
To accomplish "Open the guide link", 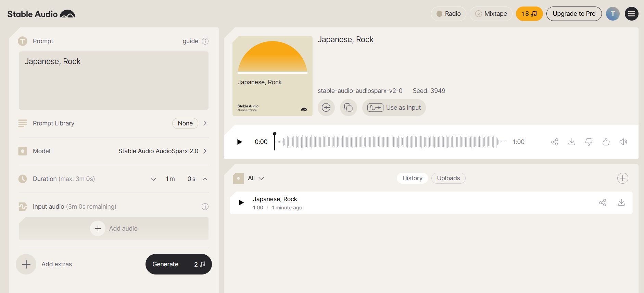I will pyautogui.click(x=190, y=41).
